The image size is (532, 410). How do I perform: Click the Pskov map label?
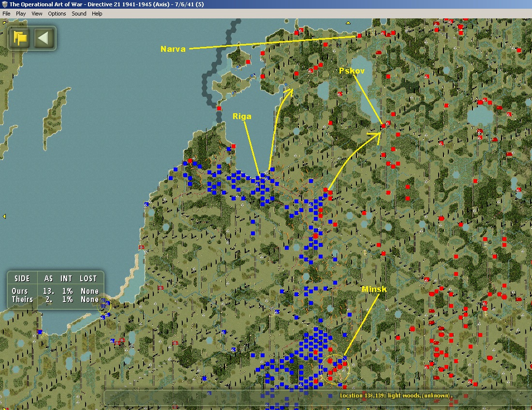tap(352, 71)
